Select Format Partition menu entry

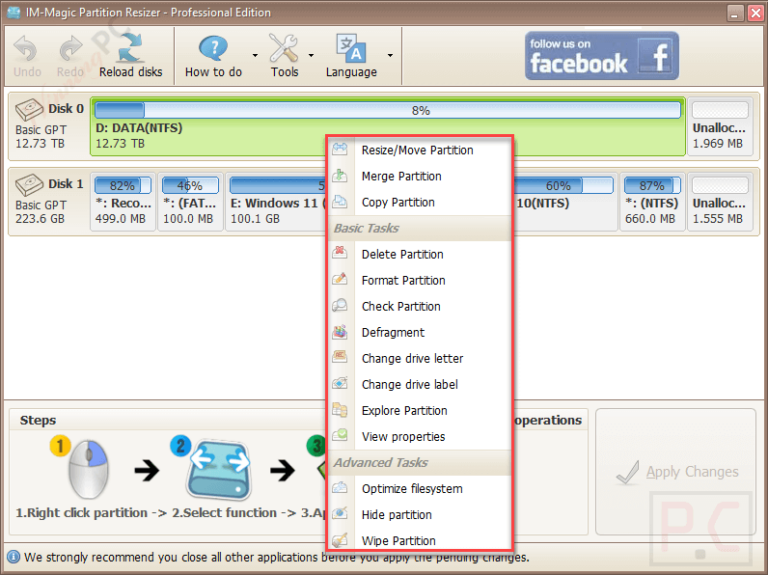point(420,280)
